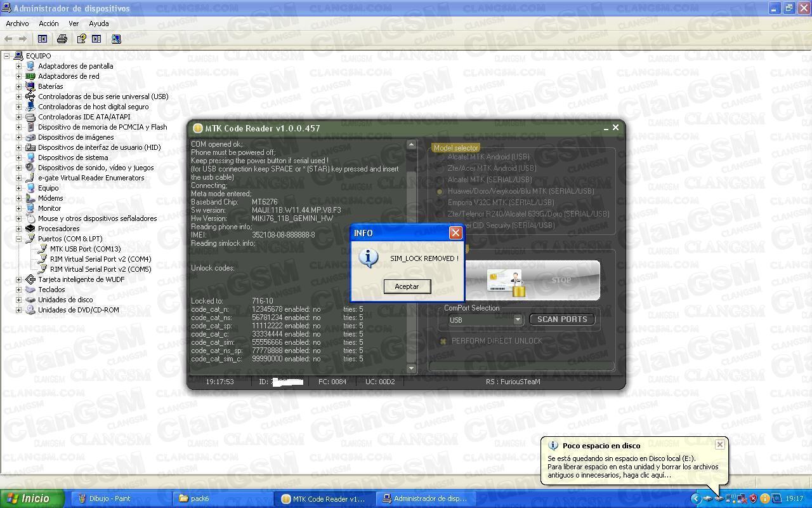Click the info icon in the low disk balloon
Image resolution: width=812 pixels, height=508 pixels.
tap(553, 446)
